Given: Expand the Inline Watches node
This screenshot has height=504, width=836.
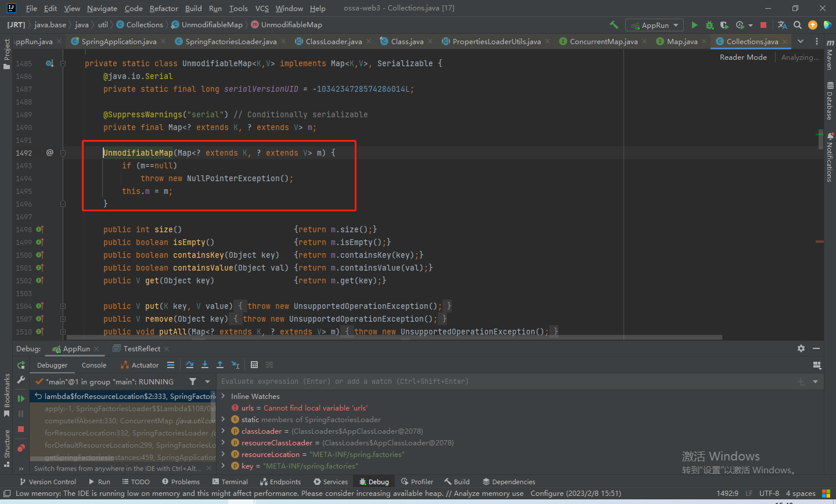Looking at the screenshot, I should coord(223,396).
